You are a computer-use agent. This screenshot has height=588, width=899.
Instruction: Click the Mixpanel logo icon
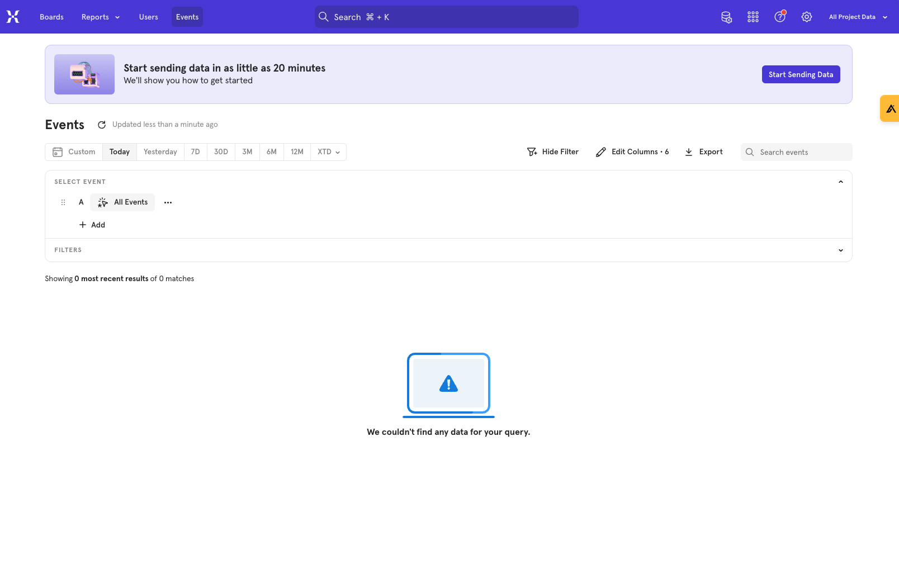coord(13,17)
